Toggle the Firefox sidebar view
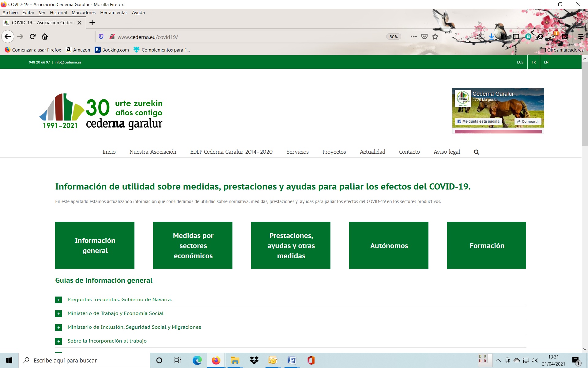This screenshot has width=588, height=368. click(x=516, y=36)
